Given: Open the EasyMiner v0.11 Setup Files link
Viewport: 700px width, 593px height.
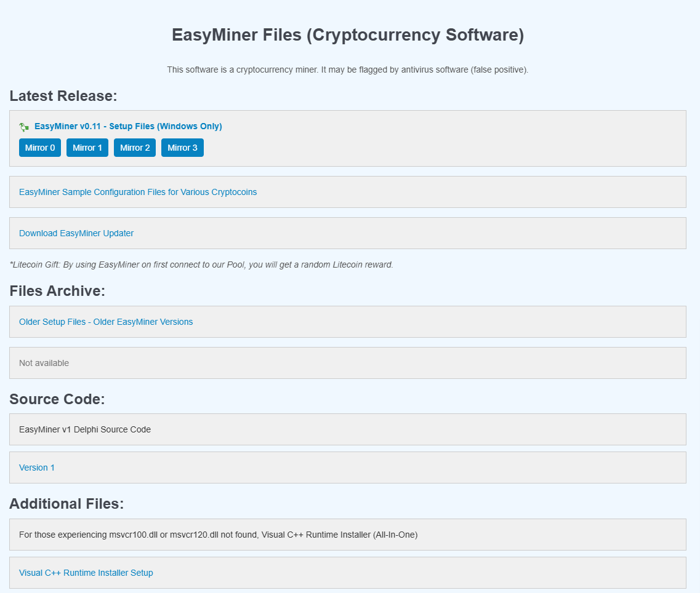Looking at the screenshot, I should tap(128, 127).
